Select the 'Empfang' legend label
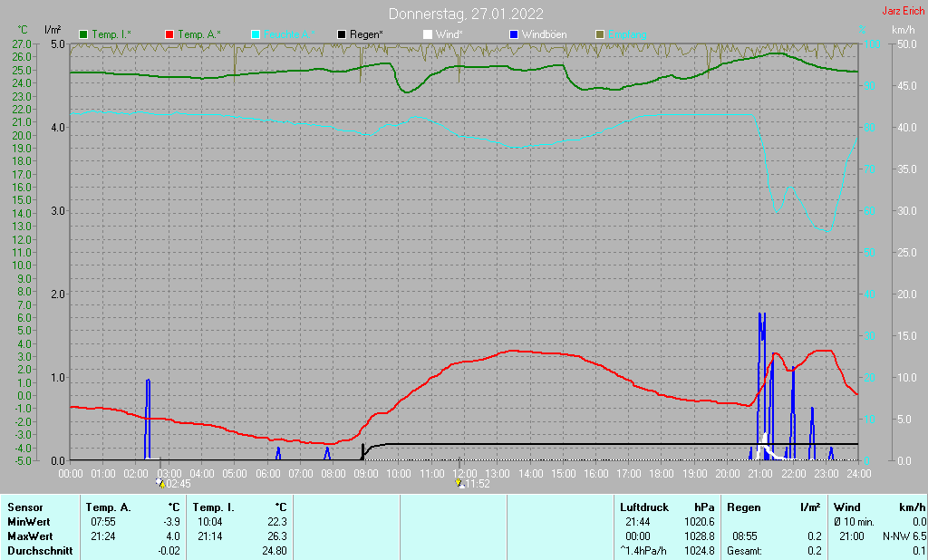The image size is (928, 560). 627,35
